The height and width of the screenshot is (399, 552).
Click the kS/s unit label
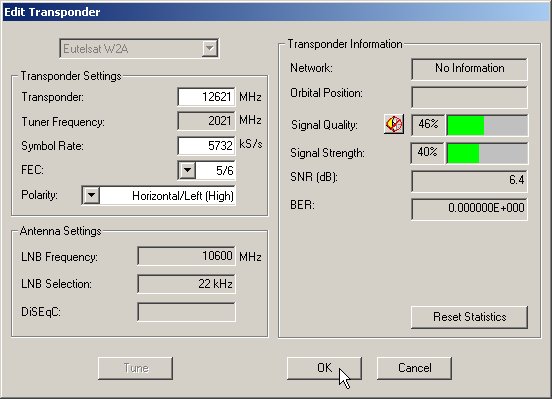coord(251,144)
